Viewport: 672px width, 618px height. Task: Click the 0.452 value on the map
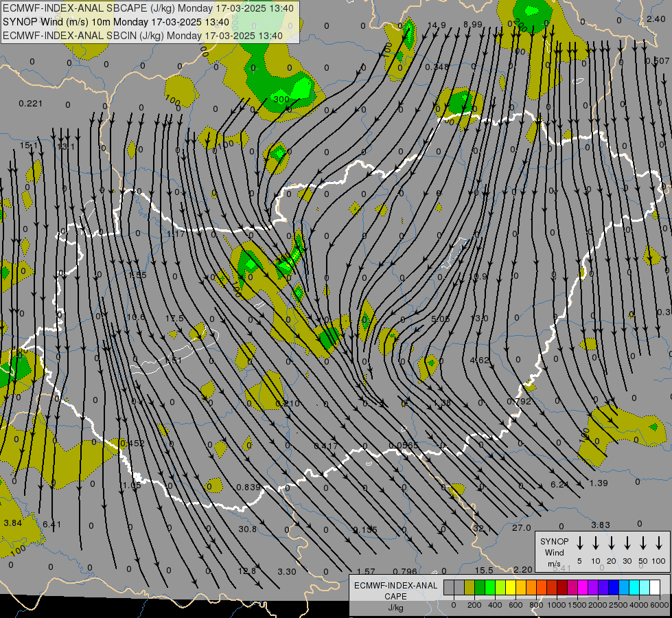[x=132, y=444]
